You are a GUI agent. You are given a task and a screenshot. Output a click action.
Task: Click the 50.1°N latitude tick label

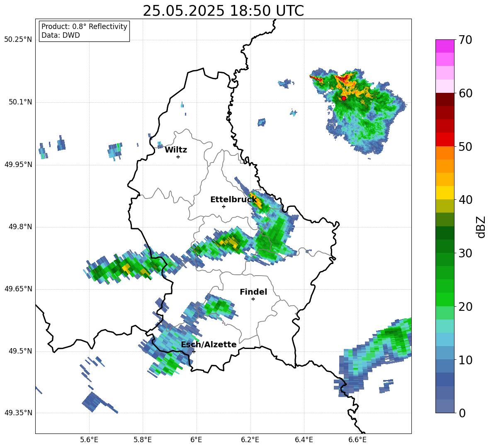click(20, 102)
